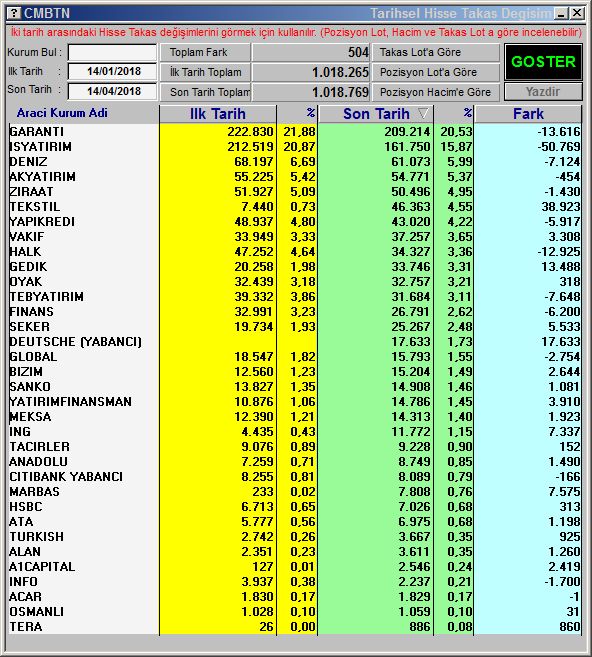
Task: Click the Araci Kurum Adi column header
Action: click(x=62, y=113)
